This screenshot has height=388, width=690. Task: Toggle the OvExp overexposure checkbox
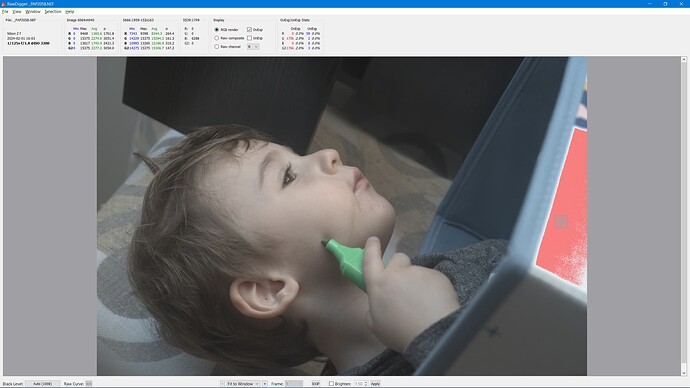tap(250, 29)
